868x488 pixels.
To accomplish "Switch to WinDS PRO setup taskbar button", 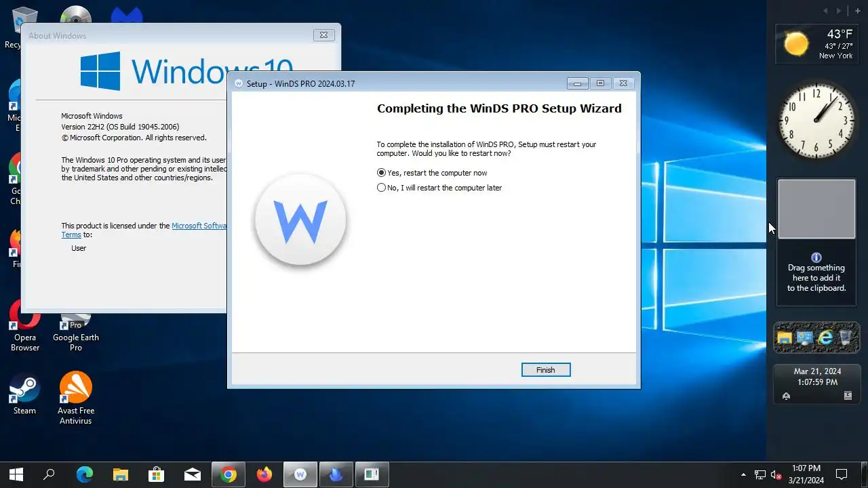I will 300,474.
